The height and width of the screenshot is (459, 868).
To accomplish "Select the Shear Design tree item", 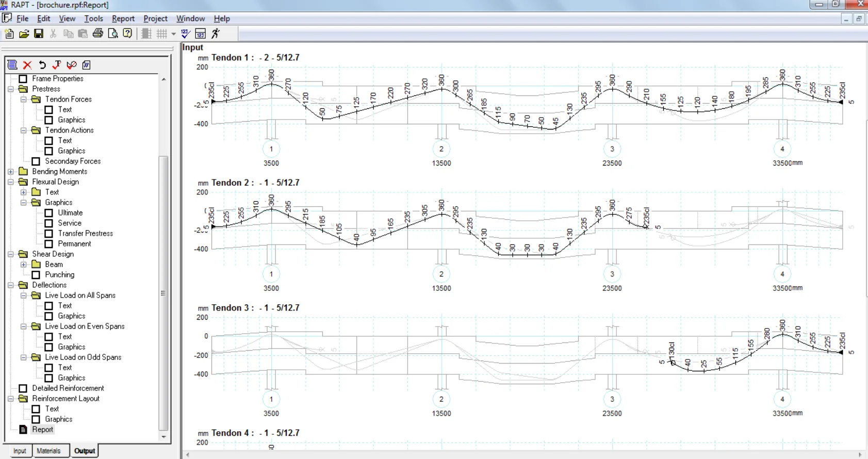I will click(53, 254).
